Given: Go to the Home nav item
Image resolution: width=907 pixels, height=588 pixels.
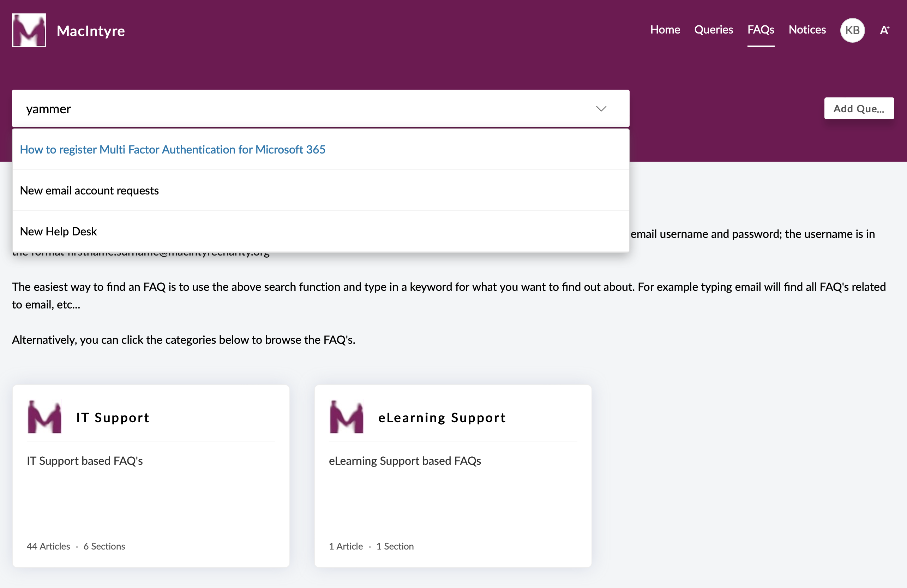Looking at the screenshot, I should click(x=665, y=30).
